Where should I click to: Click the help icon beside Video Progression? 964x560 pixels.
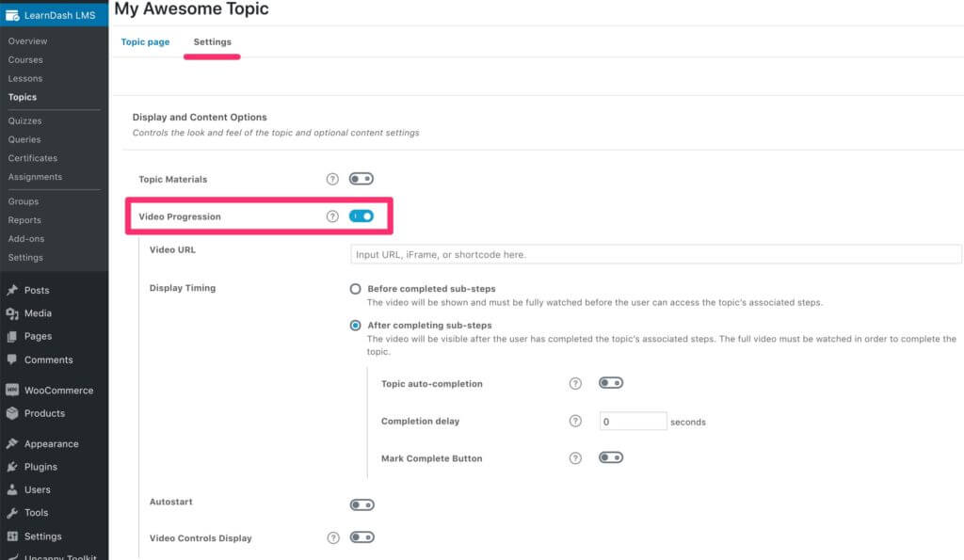(x=332, y=216)
